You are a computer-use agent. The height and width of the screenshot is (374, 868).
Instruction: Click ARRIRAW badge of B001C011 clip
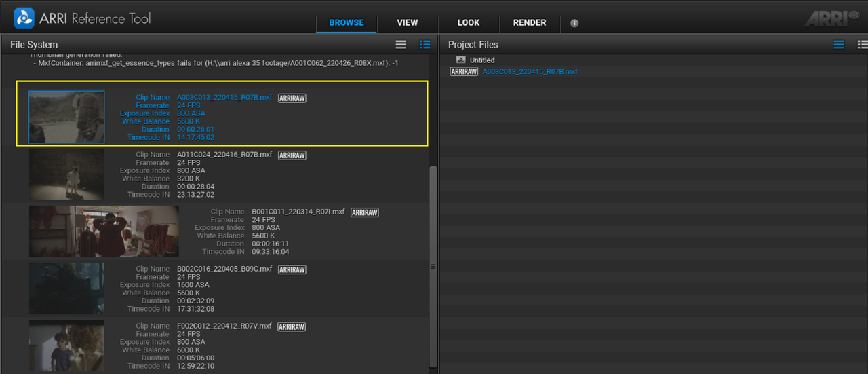365,212
